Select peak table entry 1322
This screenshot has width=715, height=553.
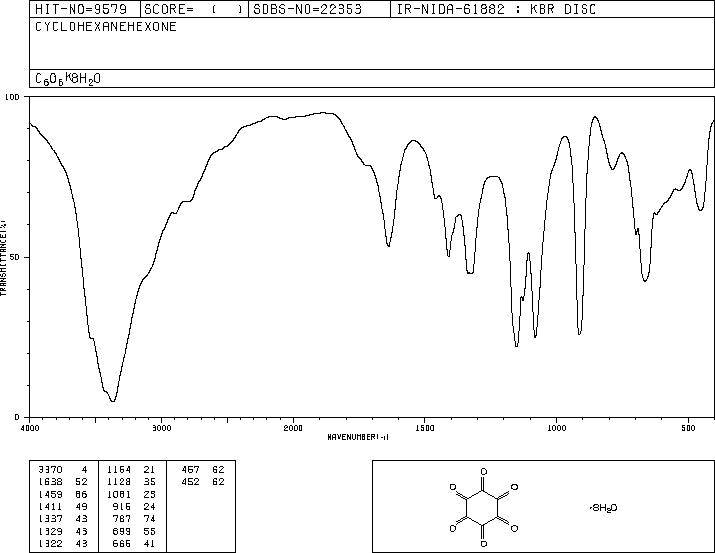coord(50,544)
